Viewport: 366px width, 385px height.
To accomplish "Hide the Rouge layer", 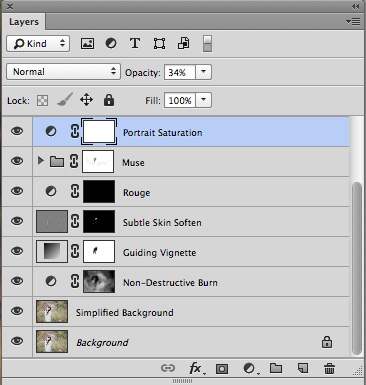I will tap(17, 191).
